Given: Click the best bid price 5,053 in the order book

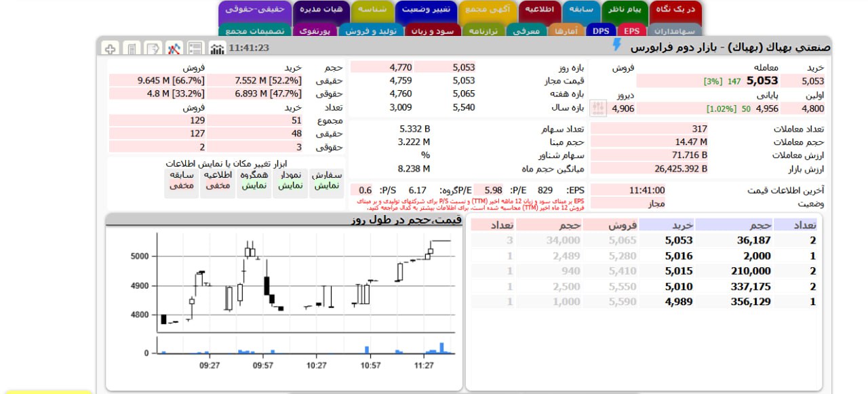Looking at the screenshot, I should pyautogui.click(x=678, y=240).
